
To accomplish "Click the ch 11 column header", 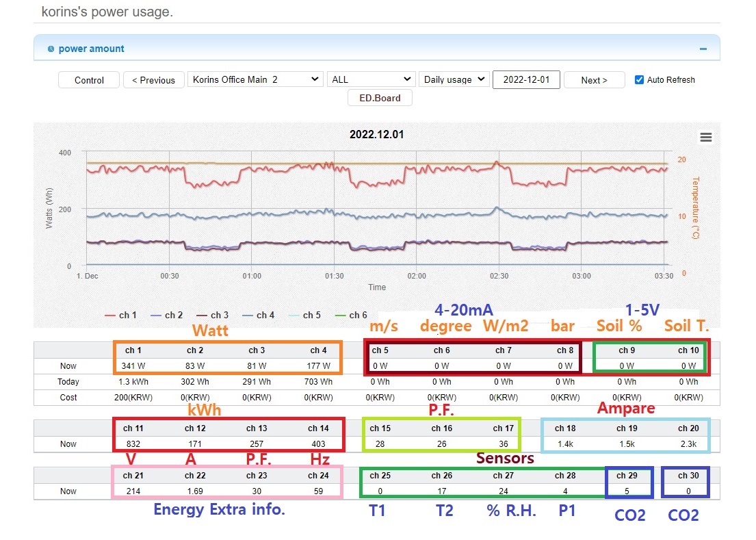I will [133, 428].
